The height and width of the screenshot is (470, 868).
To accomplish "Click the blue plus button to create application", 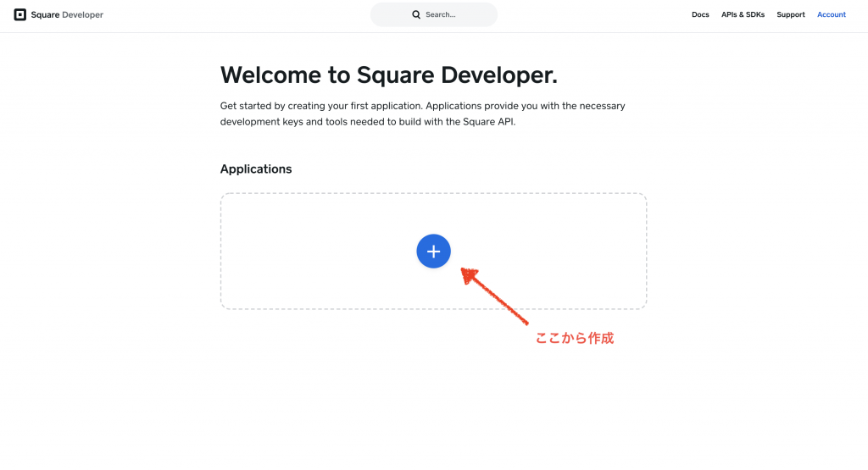I will [433, 251].
